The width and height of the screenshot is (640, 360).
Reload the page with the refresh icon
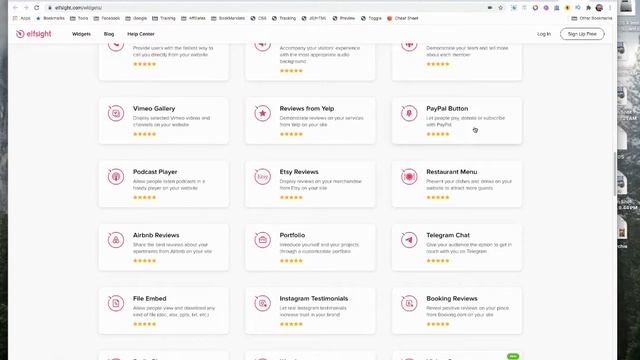tap(37, 8)
